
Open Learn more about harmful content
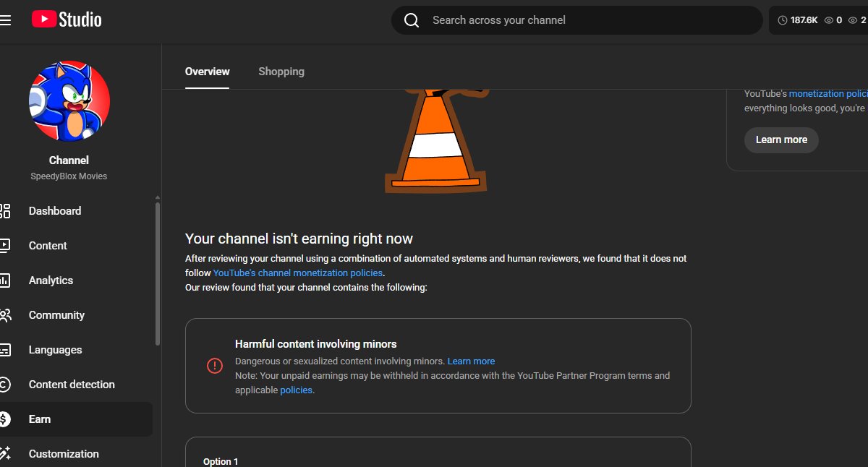[x=471, y=361]
